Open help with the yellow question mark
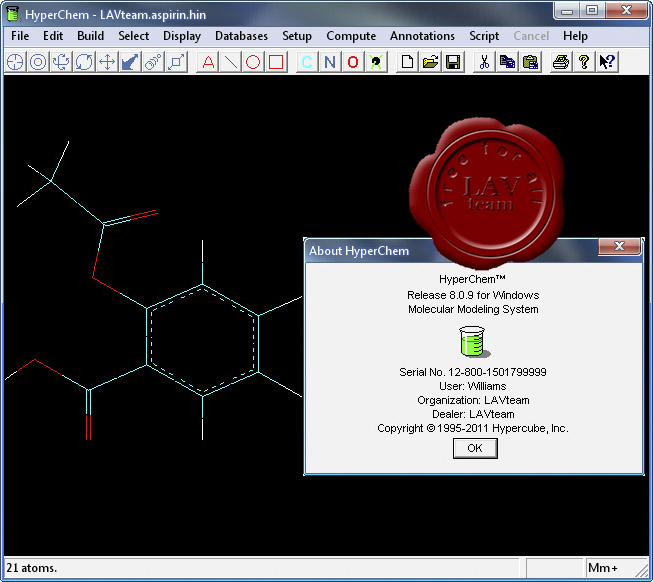Viewport: 653px width, 582px height. [584, 62]
